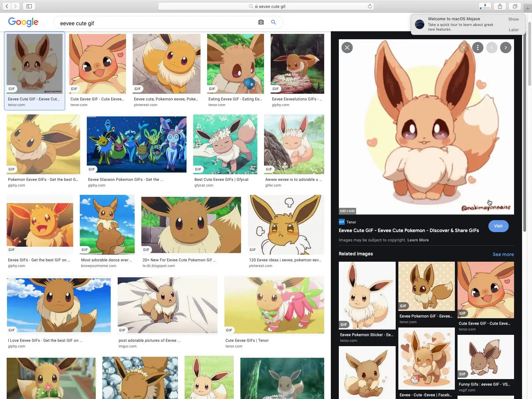
Task: Click the macOS Mojave notification icon
Action: click(x=420, y=24)
